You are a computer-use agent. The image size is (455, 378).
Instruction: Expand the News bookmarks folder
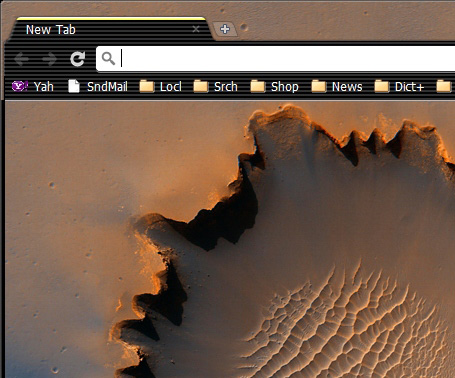click(337, 87)
